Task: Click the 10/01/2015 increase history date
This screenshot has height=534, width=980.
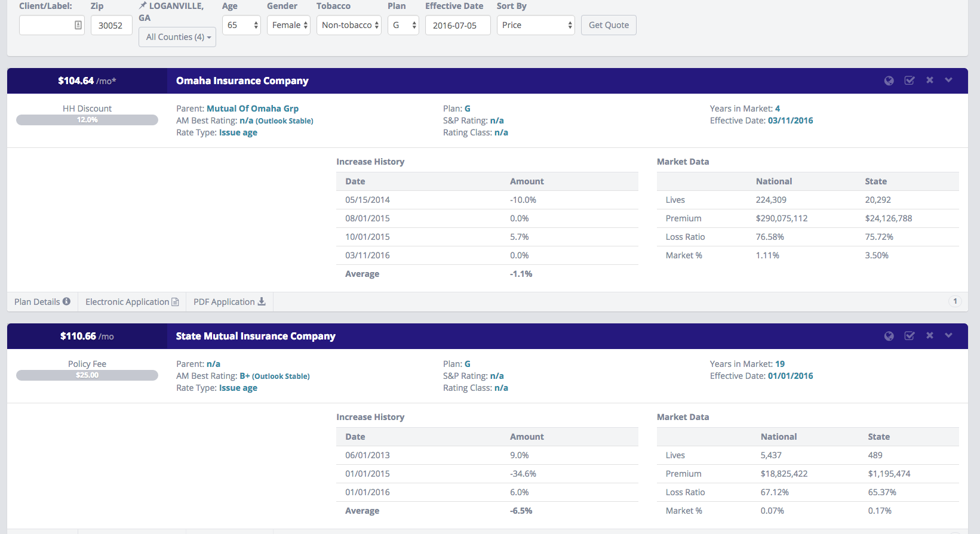Action: 367,237
